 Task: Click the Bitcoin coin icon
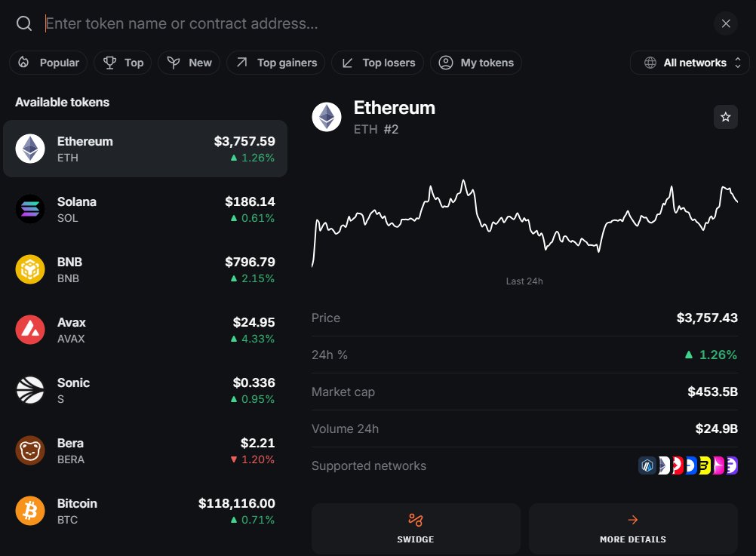pos(30,511)
